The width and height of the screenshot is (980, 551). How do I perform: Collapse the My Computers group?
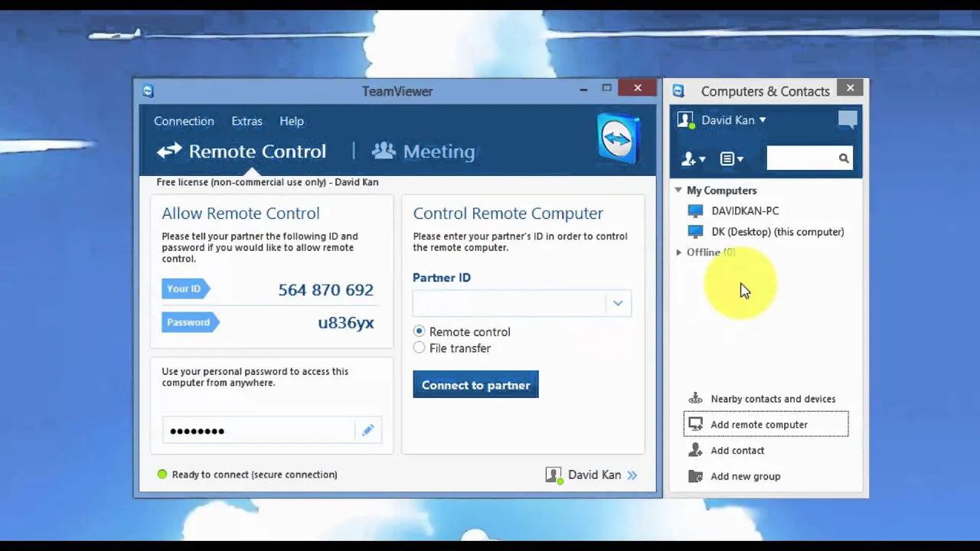point(678,190)
